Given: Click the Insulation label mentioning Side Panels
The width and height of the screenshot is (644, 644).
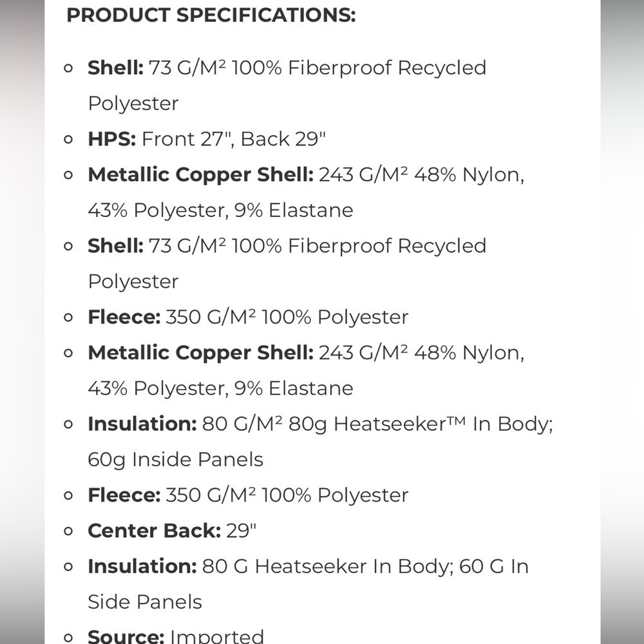Looking at the screenshot, I should pyautogui.click(x=142, y=566).
